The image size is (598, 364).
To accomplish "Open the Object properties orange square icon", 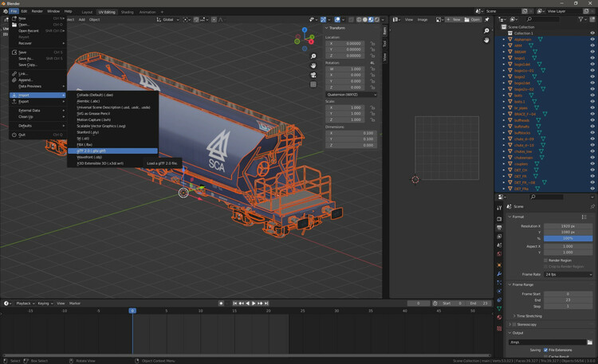I will (499, 265).
